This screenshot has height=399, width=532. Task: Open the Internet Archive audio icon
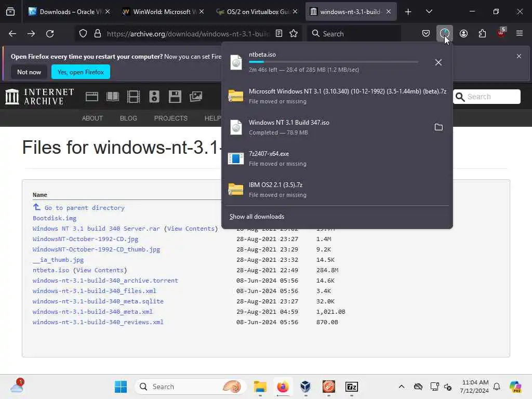tap(154, 97)
